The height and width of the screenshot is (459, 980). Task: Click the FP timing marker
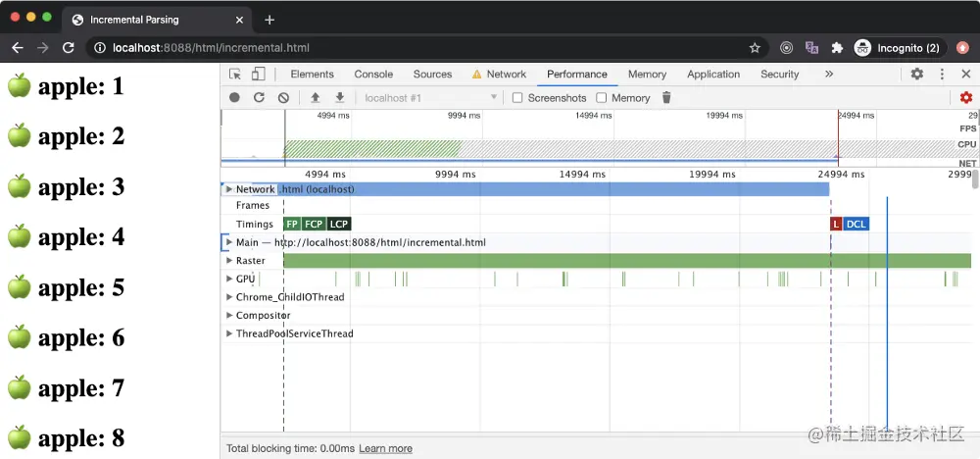pyautogui.click(x=292, y=224)
